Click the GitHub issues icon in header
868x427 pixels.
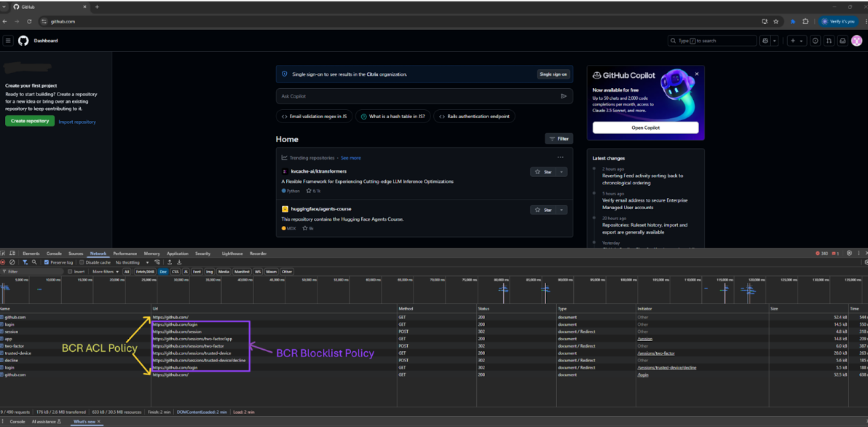pos(815,41)
